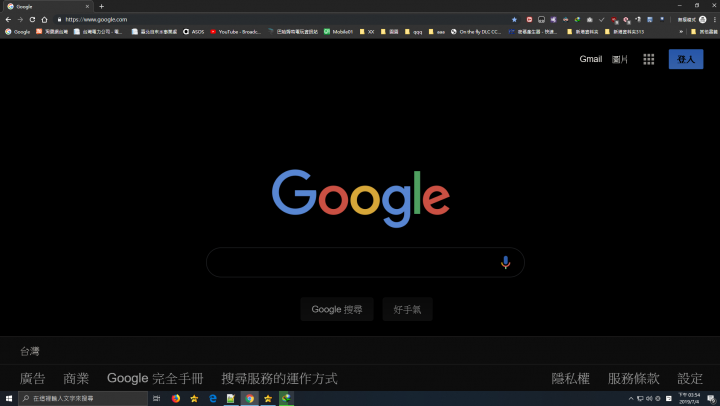Open the 服務條款 terms link

634,378
